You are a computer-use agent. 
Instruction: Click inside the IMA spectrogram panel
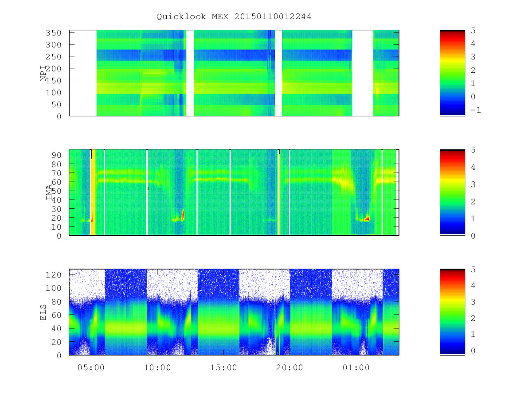[234, 192]
